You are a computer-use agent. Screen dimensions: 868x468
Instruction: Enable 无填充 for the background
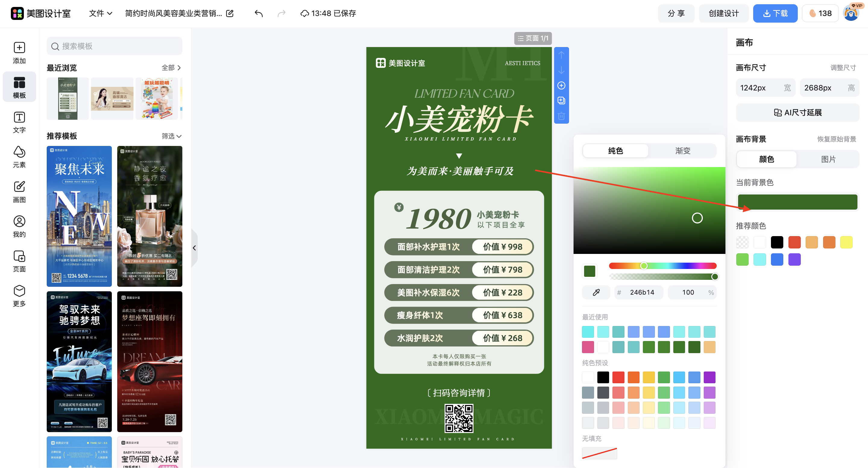click(x=599, y=453)
